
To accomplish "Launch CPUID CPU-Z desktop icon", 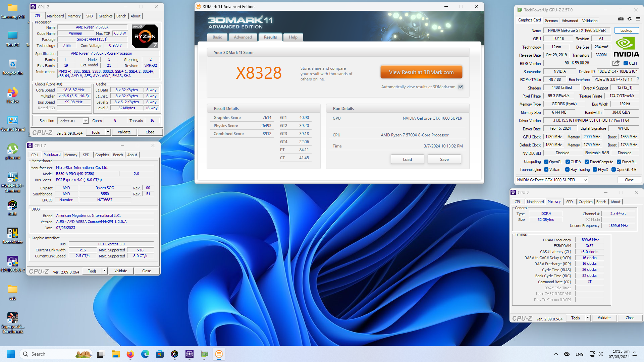I will pyautogui.click(x=13, y=264).
